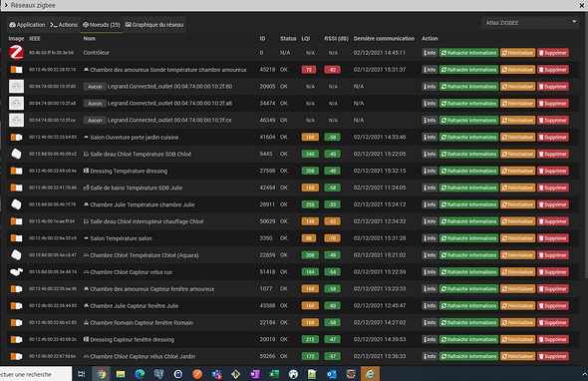Click device image of Sonde température chambre amoureux
Viewport: 588px width, 381px height.
click(x=16, y=70)
